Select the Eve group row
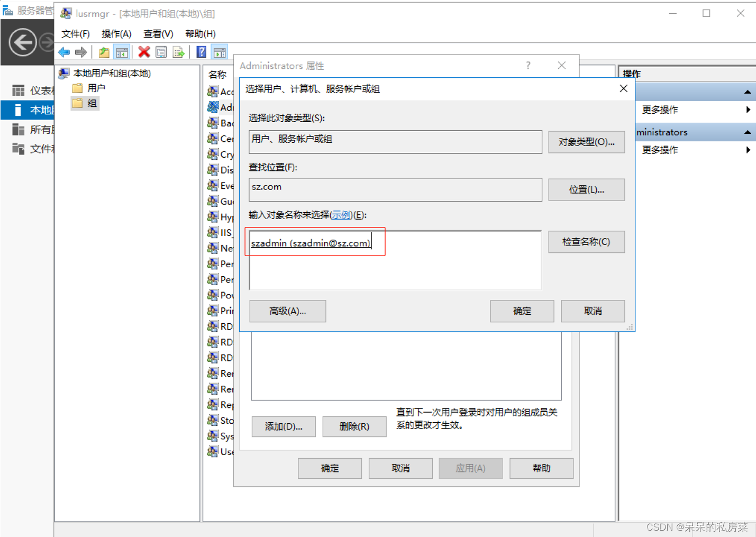 220,186
